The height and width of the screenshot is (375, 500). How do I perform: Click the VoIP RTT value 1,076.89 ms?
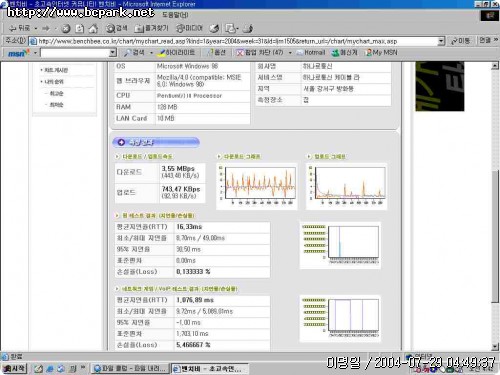(195, 300)
